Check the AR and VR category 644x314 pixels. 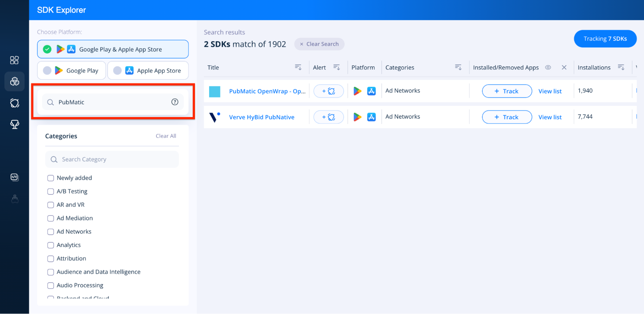(x=51, y=205)
